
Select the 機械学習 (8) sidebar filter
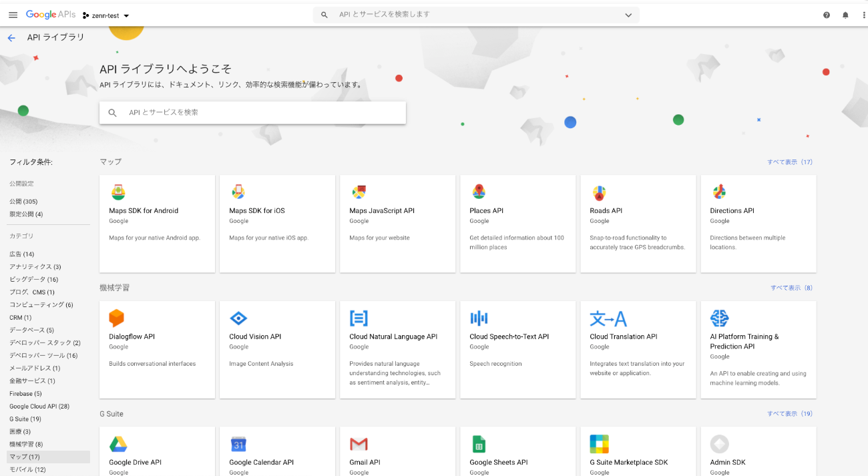(x=26, y=445)
